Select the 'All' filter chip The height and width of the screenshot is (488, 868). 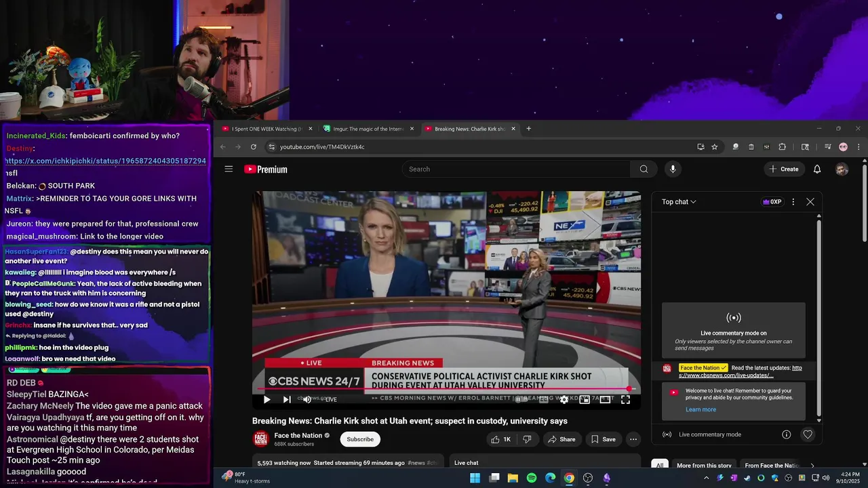click(658, 466)
